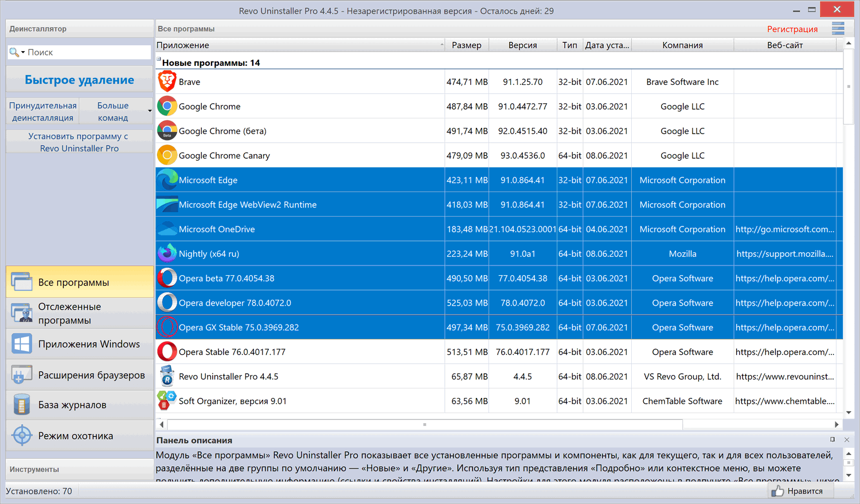The image size is (860, 504).
Task: Click the program list scroll up arrow
Action: 849,44
